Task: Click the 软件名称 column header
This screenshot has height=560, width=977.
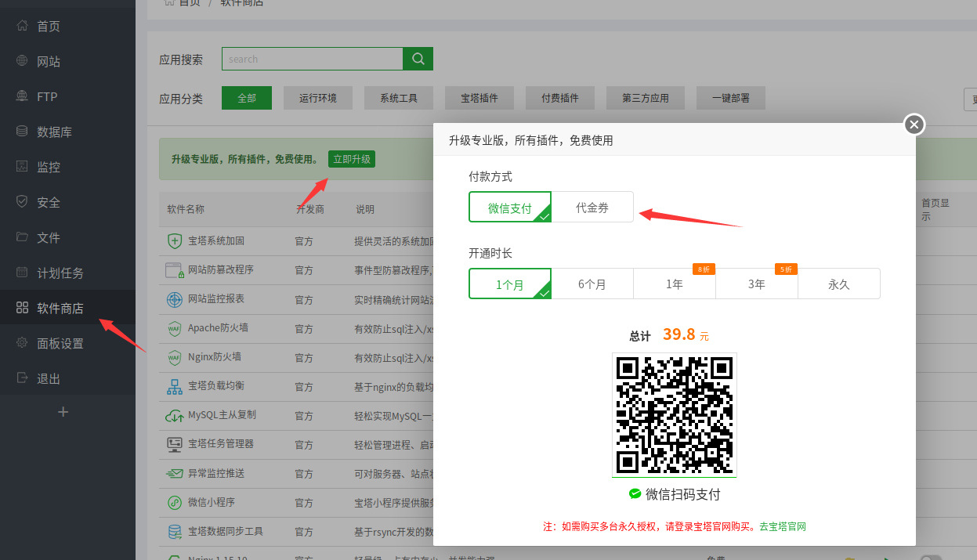Action: click(186, 209)
